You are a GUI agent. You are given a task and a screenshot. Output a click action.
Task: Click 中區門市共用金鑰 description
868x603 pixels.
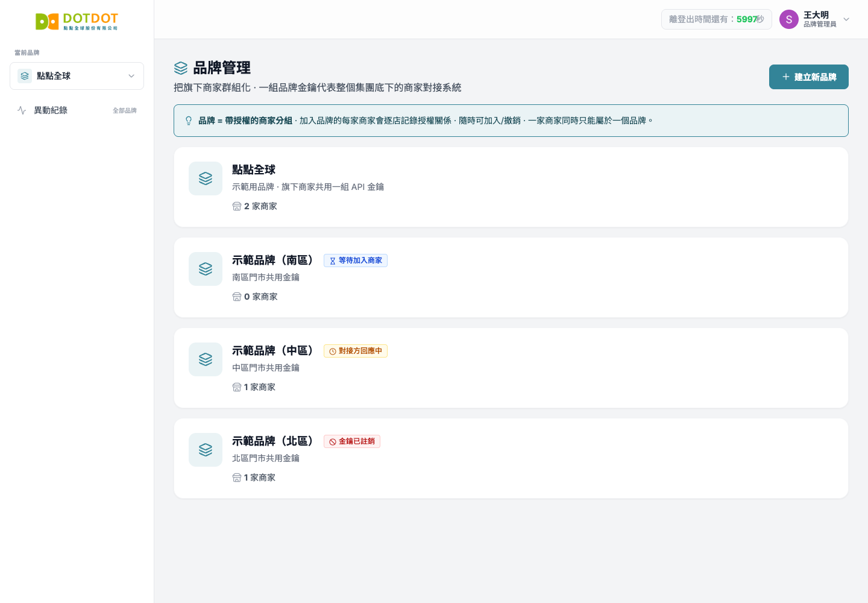(266, 368)
